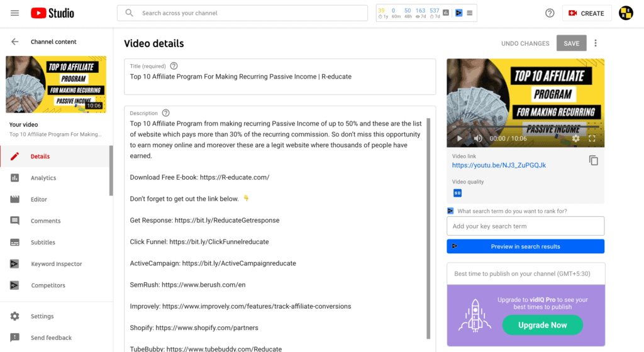Click the Editor clapperboard icon
644x352 pixels.
15,199
